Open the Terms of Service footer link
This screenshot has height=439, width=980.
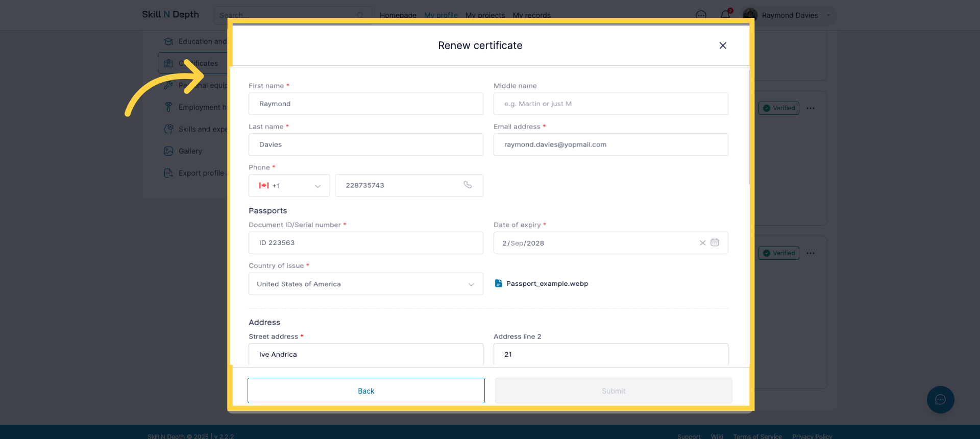click(x=757, y=436)
